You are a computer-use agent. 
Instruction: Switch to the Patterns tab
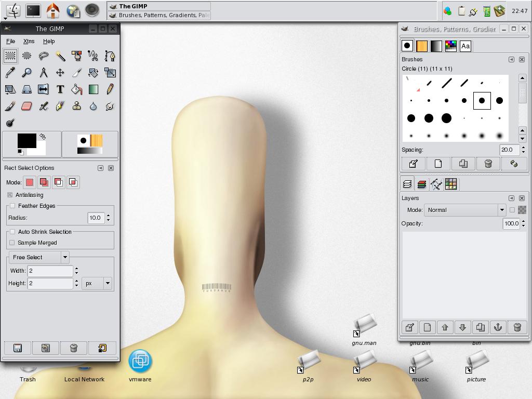[422, 46]
